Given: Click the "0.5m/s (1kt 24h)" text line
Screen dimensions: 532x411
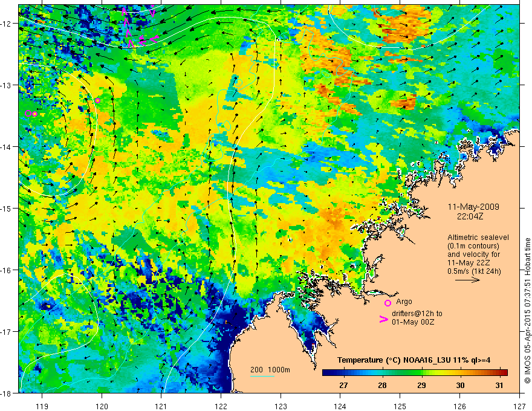Looking at the screenshot, I should pyautogui.click(x=474, y=271).
